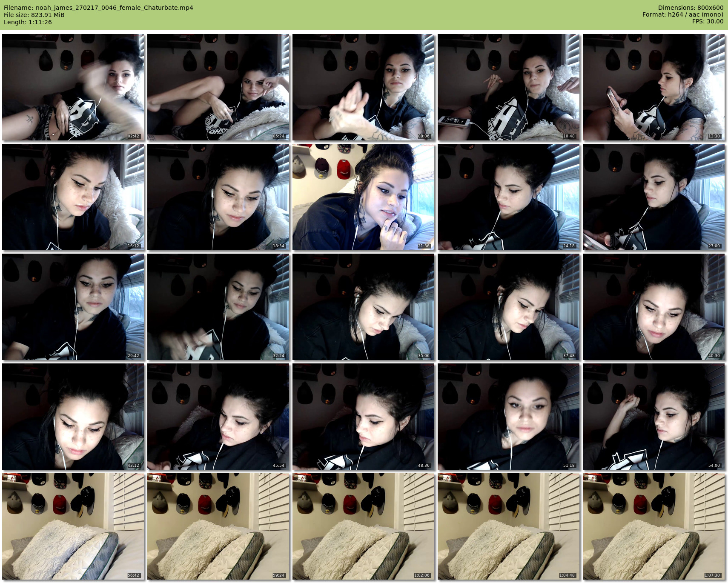The width and height of the screenshot is (728, 583).
Task: Select the thumbnail timestamped 08:06
Action: [x=364, y=87]
